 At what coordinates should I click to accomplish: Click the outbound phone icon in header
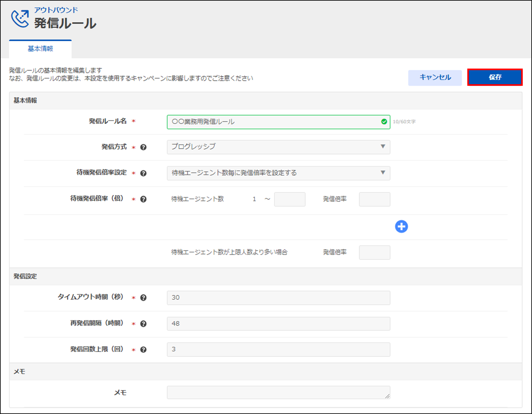pyautogui.click(x=20, y=19)
